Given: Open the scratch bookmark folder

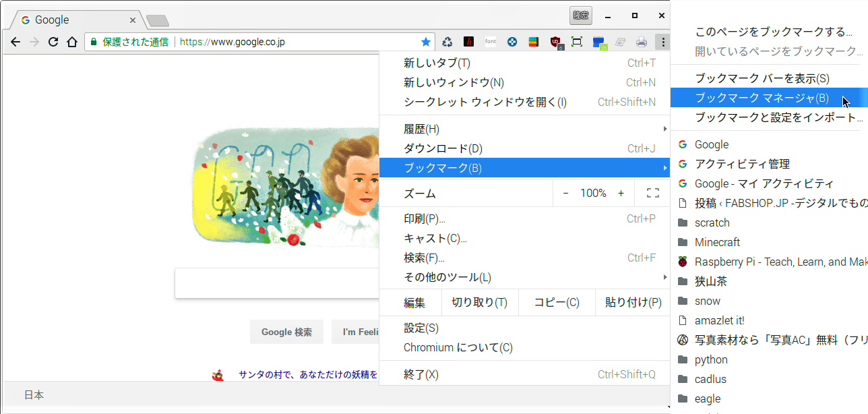Looking at the screenshot, I should coord(770,223).
